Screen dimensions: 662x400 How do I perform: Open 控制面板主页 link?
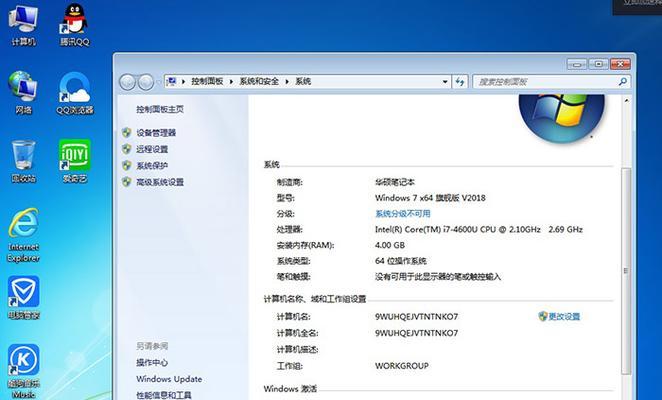tap(160, 109)
